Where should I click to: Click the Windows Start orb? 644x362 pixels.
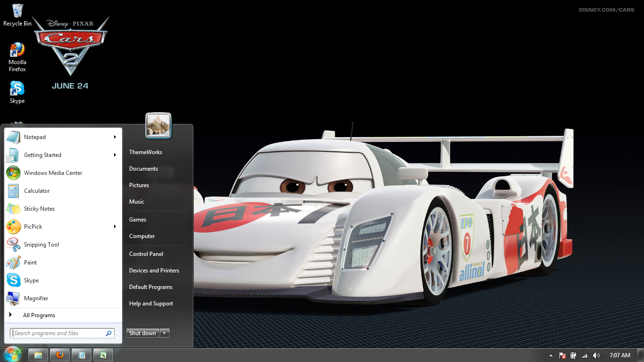[12, 355]
